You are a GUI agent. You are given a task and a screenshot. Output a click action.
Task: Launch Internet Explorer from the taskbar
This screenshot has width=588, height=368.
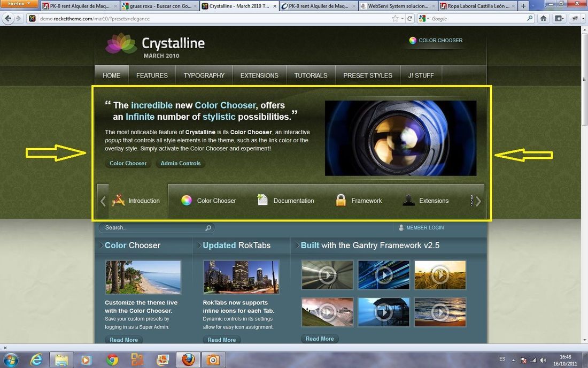tap(36, 360)
